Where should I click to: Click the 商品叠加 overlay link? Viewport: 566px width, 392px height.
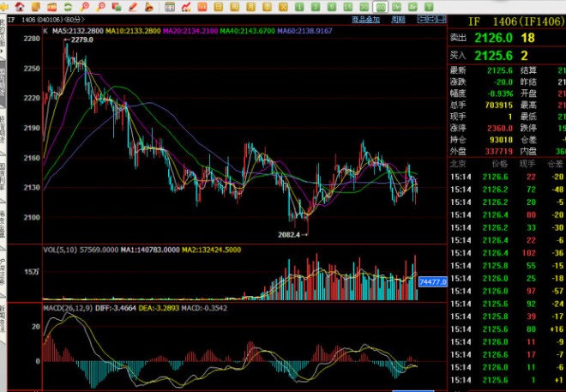(365, 18)
